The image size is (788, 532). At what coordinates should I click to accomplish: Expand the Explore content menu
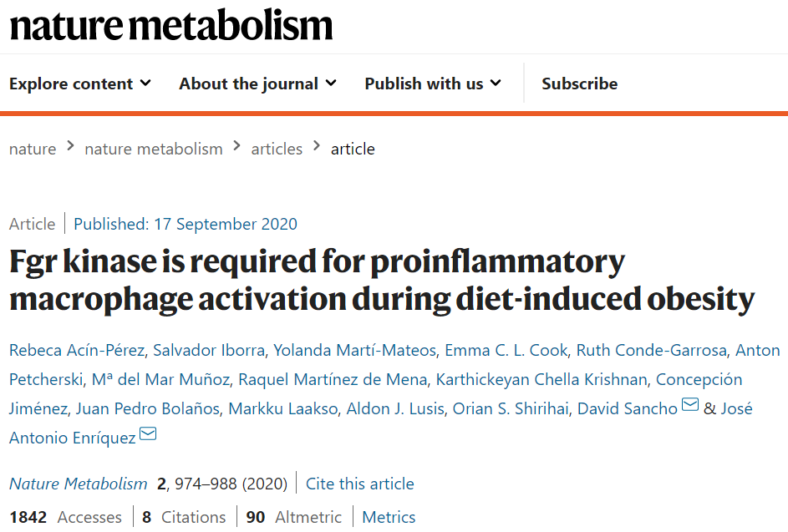[x=80, y=84]
